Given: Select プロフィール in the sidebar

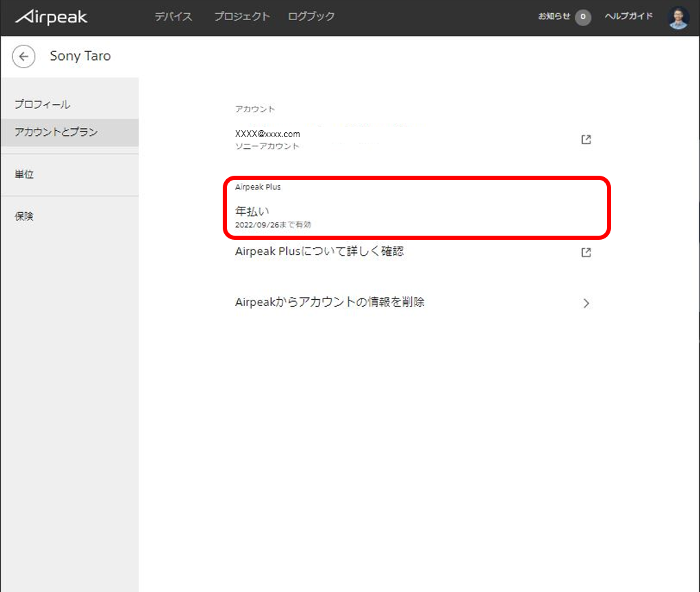Looking at the screenshot, I should coord(43,105).
